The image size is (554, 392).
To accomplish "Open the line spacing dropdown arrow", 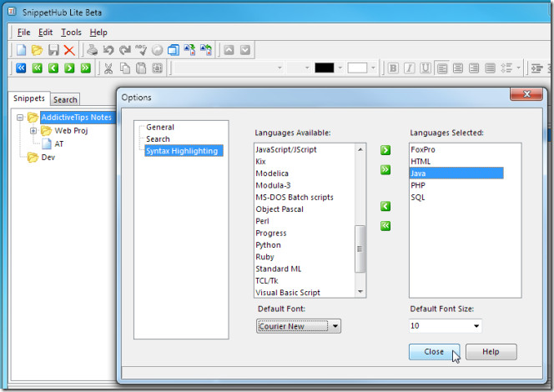I will 518,68.
